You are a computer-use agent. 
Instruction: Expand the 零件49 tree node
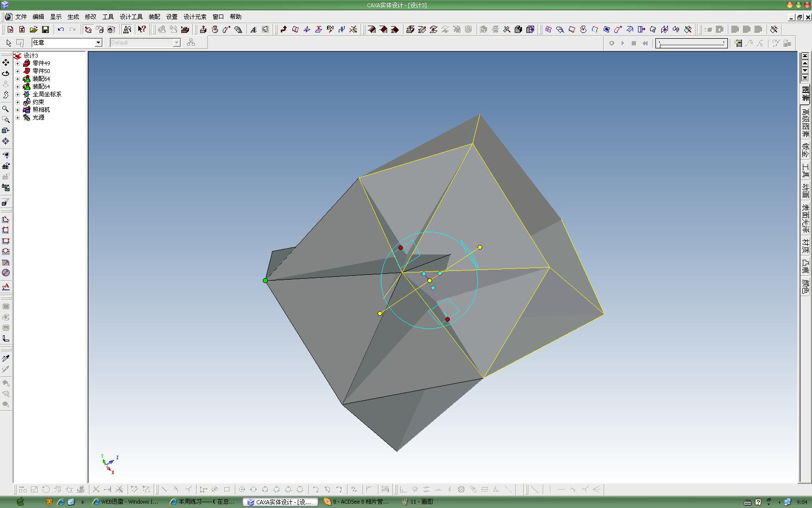[18, 63]
